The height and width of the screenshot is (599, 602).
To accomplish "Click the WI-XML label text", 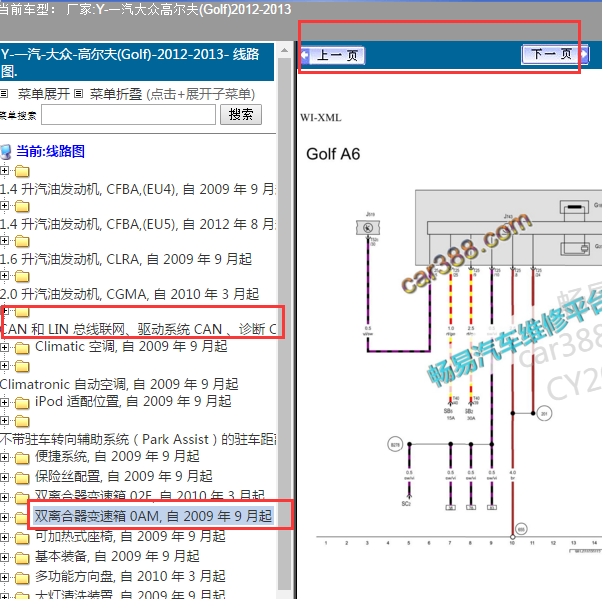I will (321, 117).
